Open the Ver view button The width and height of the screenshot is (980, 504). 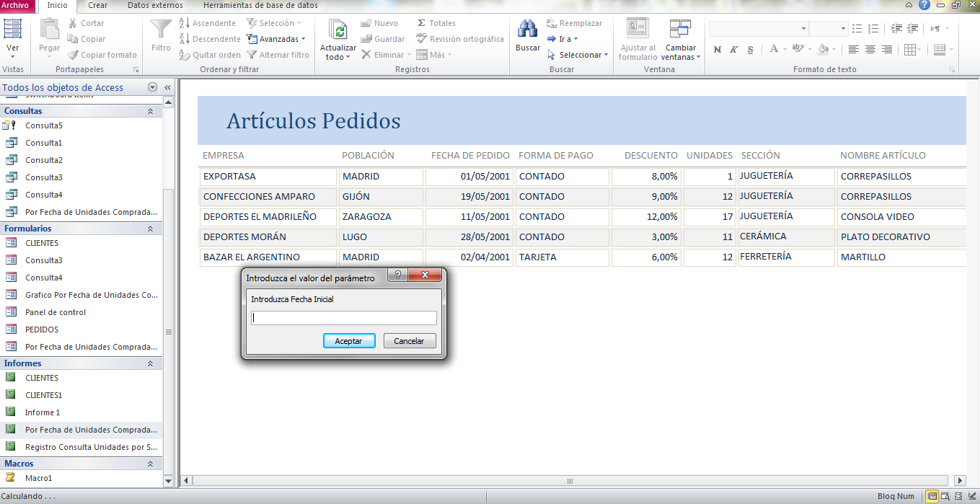click(13, 39)
